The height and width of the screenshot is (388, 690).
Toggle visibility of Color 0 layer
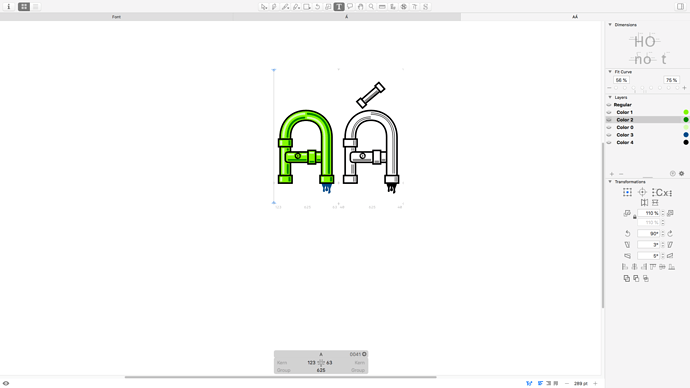[x=609, y=127]
